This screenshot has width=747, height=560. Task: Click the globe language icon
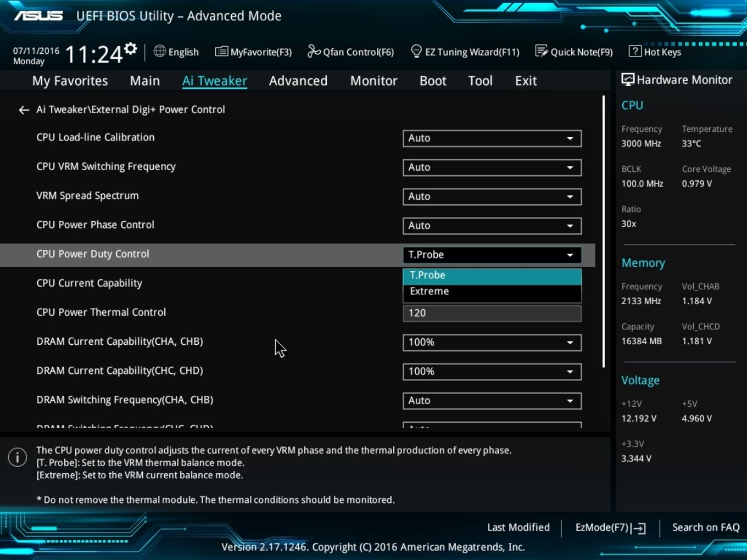pyautogui.click(x=159, y=51)
